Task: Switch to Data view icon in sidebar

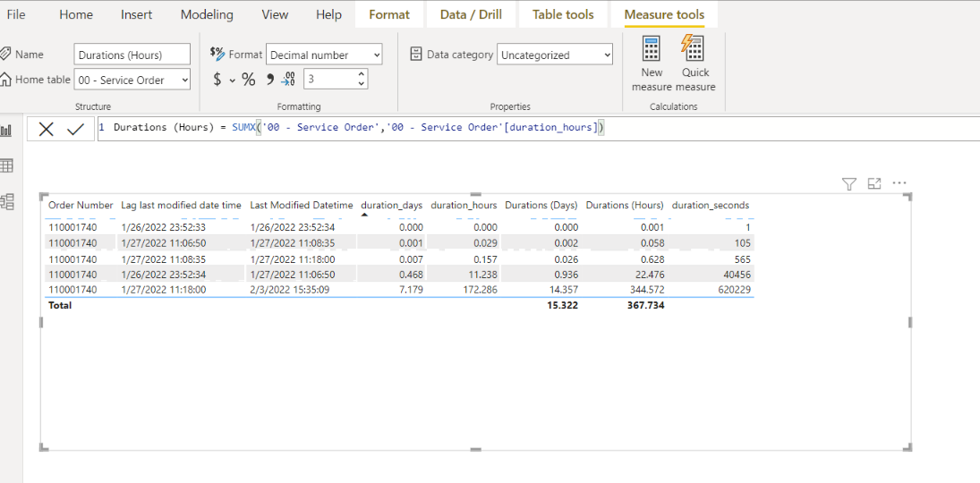Action: [7, 166]
